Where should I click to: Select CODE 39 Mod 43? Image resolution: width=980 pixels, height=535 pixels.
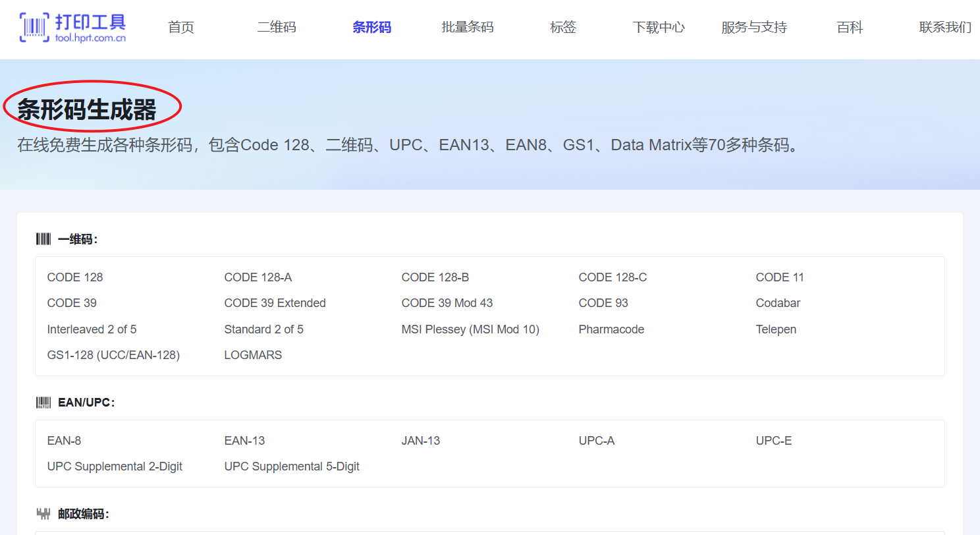(447, 303)
